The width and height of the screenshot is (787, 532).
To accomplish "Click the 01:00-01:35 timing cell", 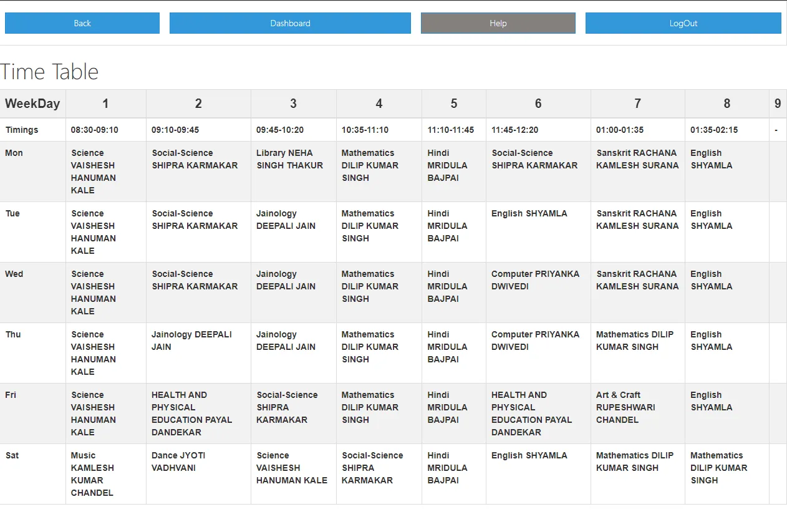I will [638, 130].
